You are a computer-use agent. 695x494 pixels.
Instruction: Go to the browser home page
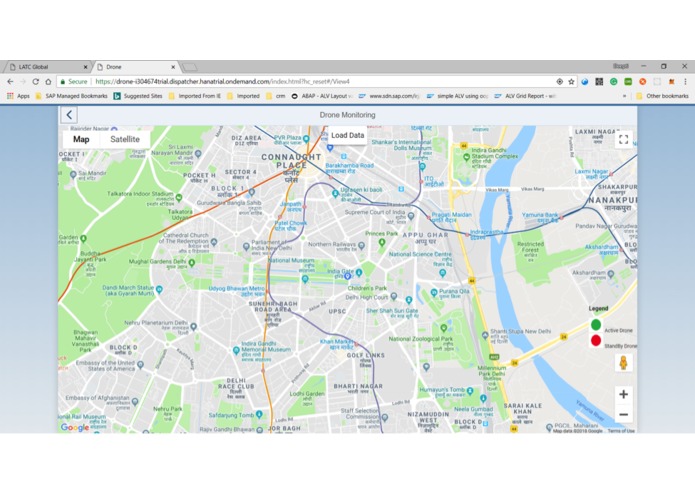click(48, 82)
